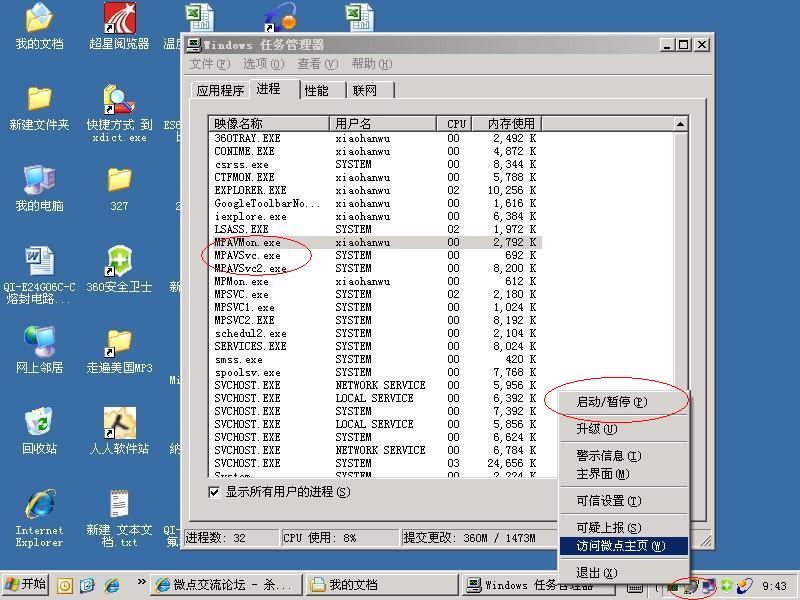
Task: Select the 进程 tab
Action: click(273, 89)
